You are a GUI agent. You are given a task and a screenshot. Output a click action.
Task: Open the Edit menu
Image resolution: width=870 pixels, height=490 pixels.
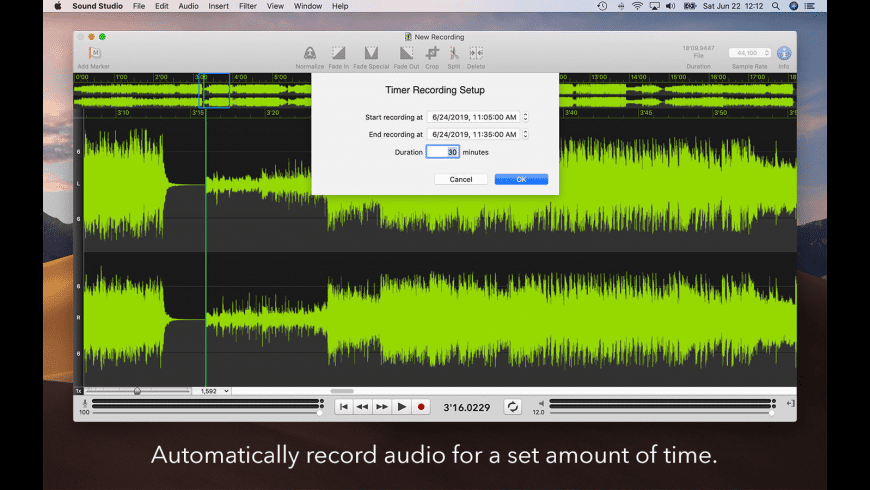161,6
